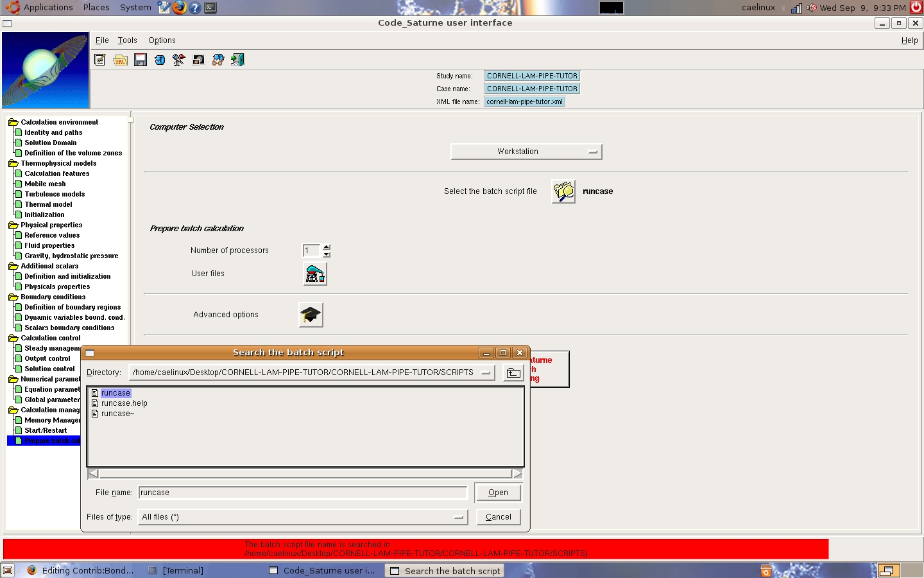Open the System menu
Screen dimensions: 924x578
point(135,8)
